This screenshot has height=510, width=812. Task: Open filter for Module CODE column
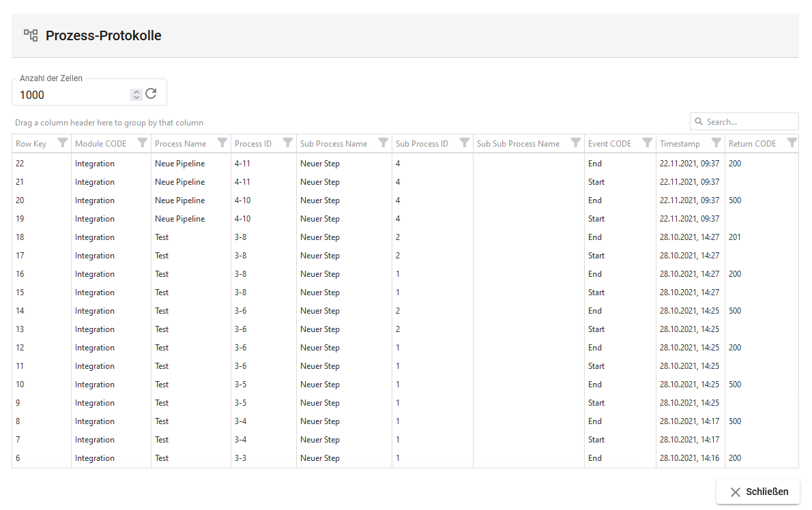click(x=143, y=143)
